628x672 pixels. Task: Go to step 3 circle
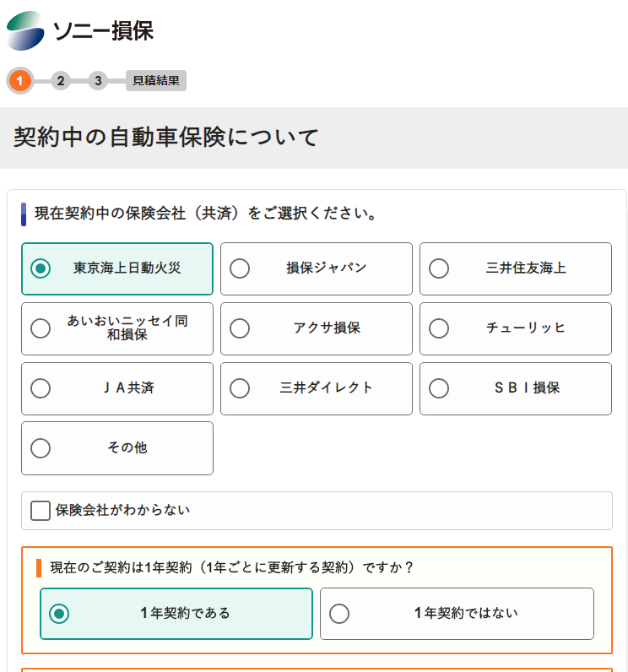(98, 80)
